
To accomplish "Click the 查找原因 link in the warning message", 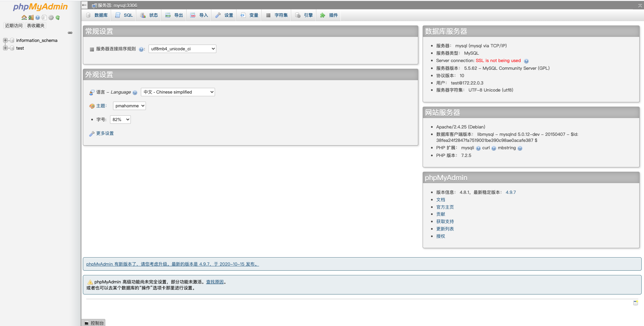I will click(215, 282).
